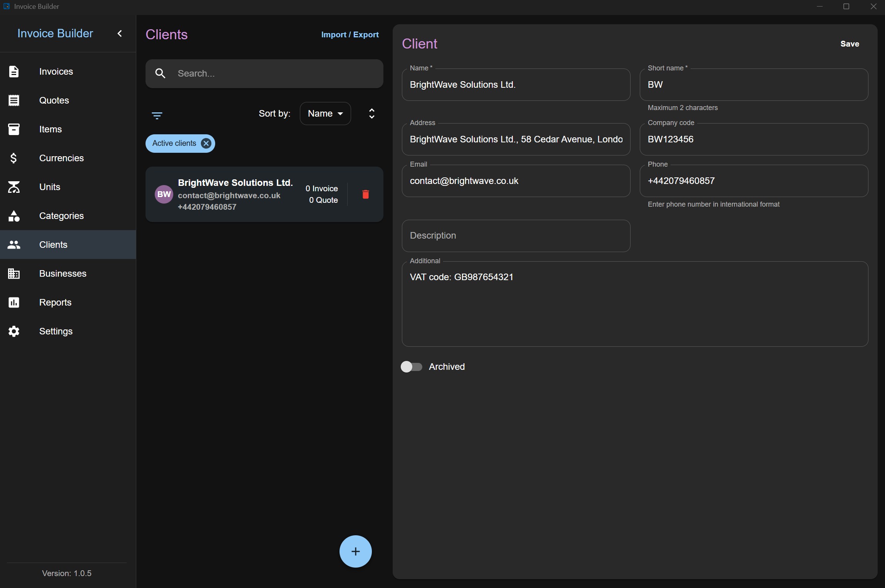885x588 pixels.
Task: Open the filter list icon
Action: pos(157,115)
